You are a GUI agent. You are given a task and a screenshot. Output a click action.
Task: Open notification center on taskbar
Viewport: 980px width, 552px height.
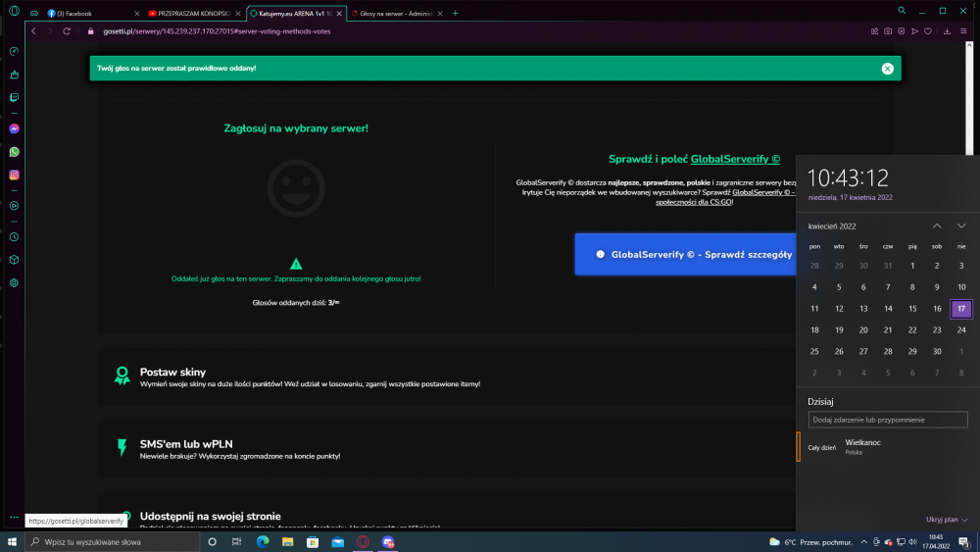(964, 542)
